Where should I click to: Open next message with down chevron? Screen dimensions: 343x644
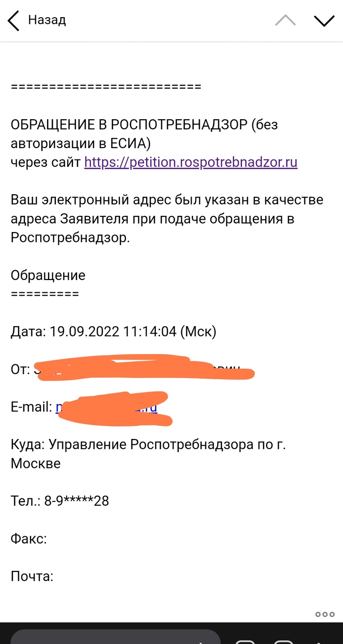323,21
